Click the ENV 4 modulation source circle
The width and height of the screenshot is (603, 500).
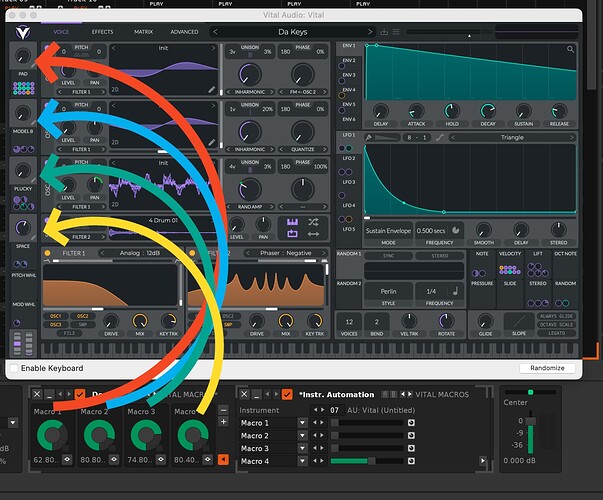tap(341, 95)
